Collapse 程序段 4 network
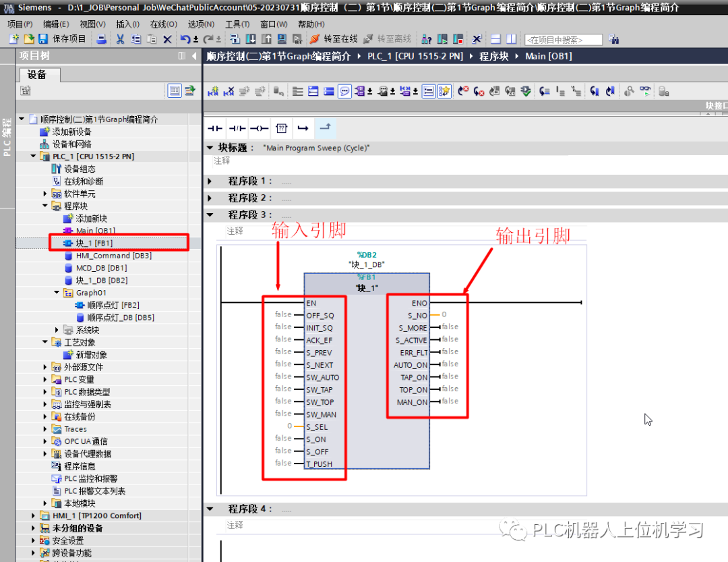This screenshot has width=728, height=562. [x=210, y=509]
